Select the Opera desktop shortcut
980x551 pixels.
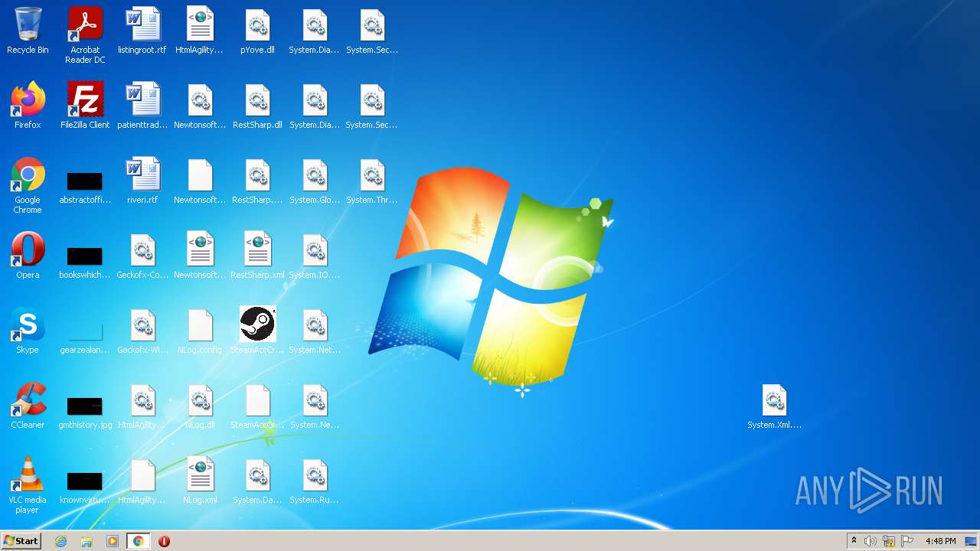[x=28, y=256]
